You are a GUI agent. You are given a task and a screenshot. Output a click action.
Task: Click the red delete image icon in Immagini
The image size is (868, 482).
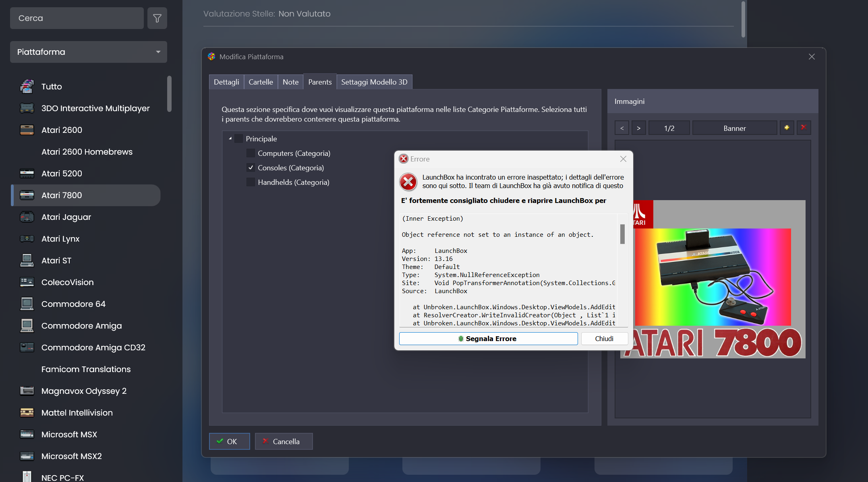coord(804,128)
